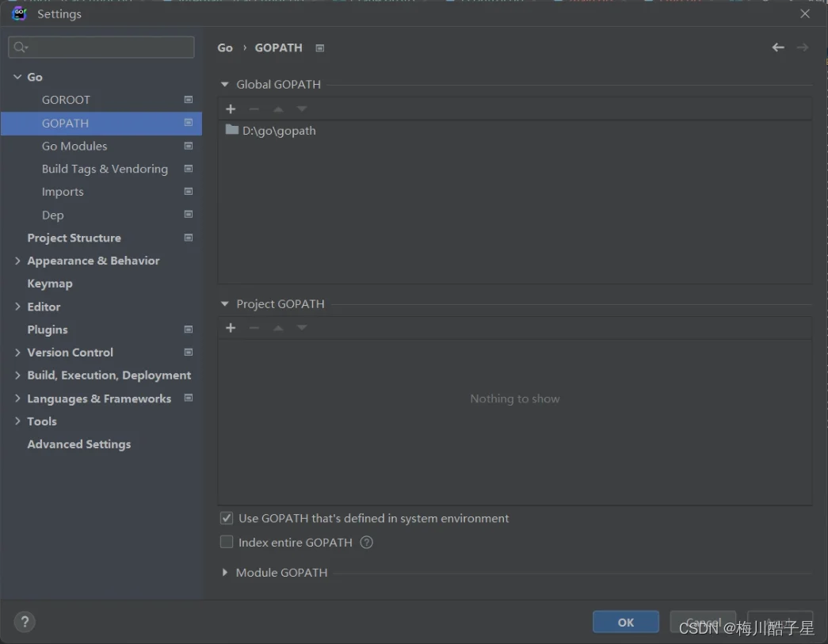Open the Go Modules settings page

pos(74,146)
